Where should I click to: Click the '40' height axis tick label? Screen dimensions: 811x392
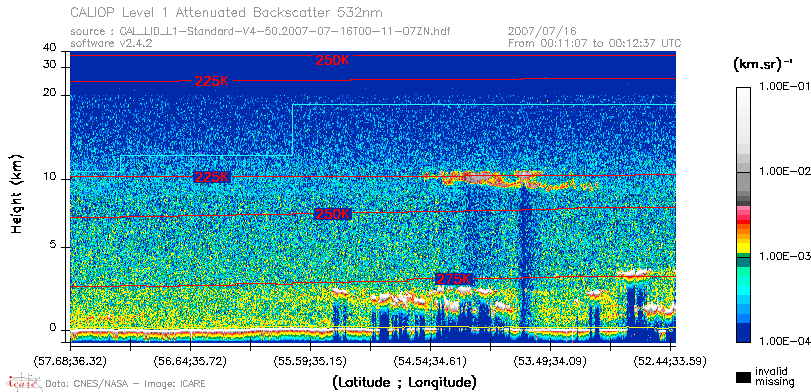[x=50, y=48]
